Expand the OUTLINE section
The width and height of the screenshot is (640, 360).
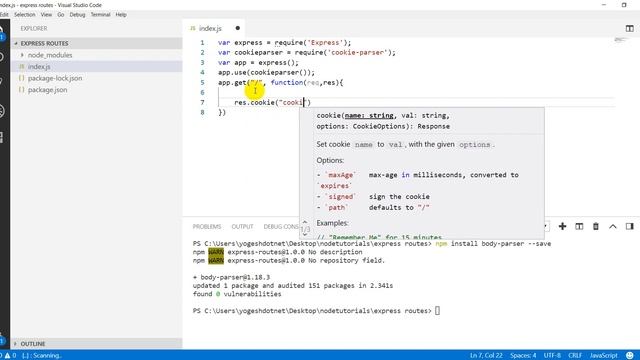click(x=96, y=344)
